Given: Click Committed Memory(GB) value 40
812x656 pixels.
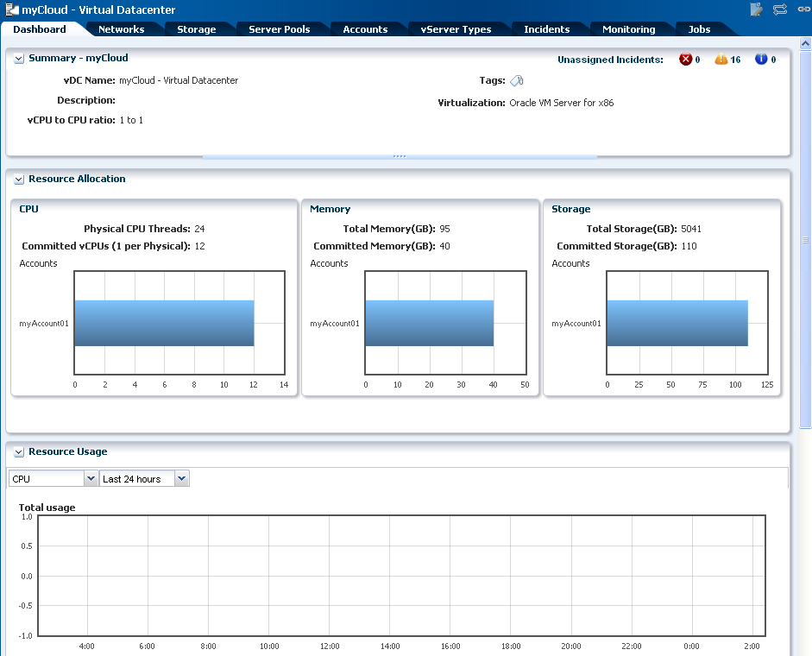Looking at the screenshot, I should (x=445, y=246).
